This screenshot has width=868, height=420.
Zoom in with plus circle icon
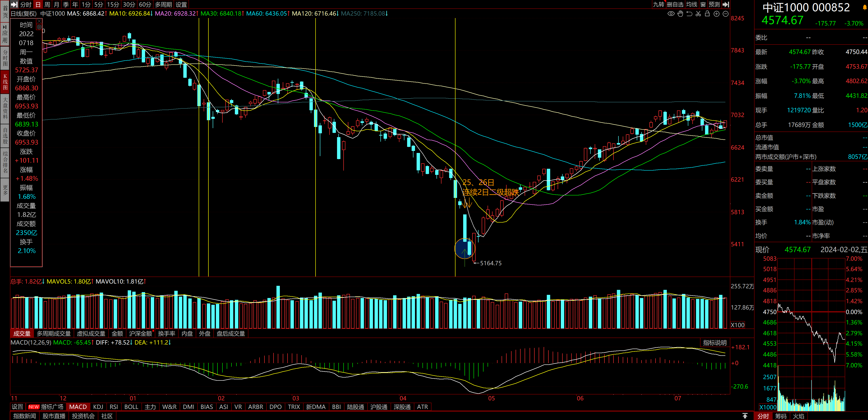(716, 14)
